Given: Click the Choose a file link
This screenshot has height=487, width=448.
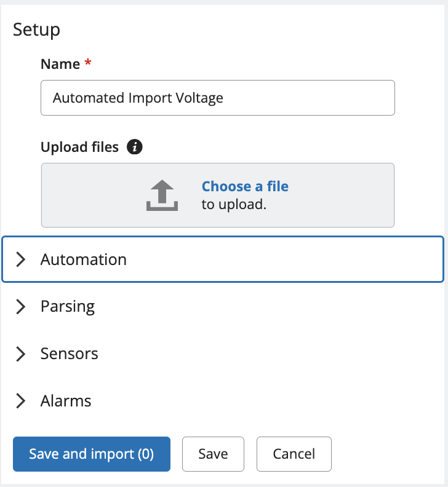Looking at the screenshot, I should click(x=245, y=186).
